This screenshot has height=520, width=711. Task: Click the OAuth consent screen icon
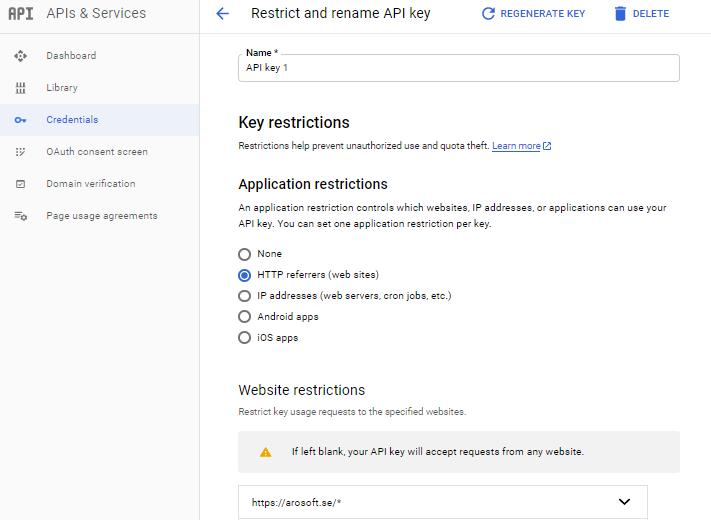[20, 152]
